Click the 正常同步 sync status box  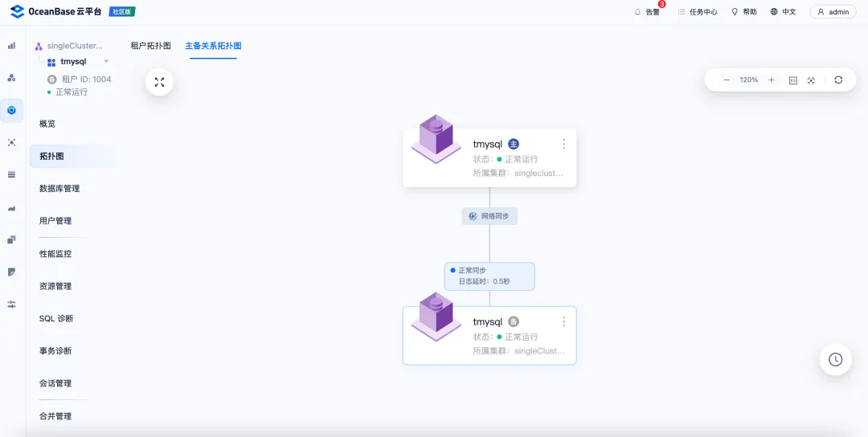pos(489,276)
